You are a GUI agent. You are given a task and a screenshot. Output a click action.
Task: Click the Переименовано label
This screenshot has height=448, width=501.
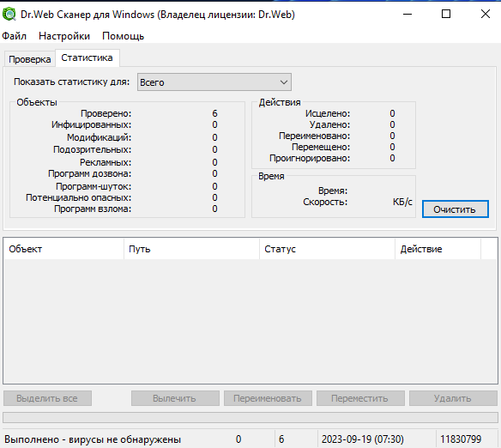click(x=314, y=136)
